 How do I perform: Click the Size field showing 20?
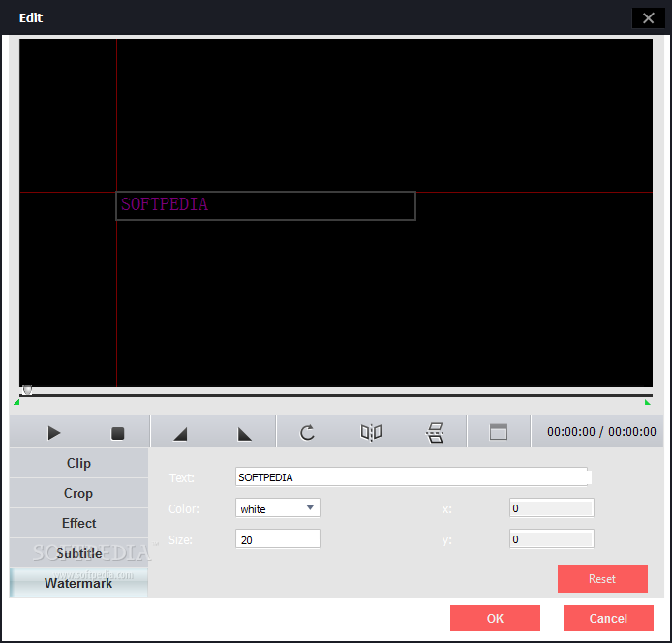coord(278,539)
